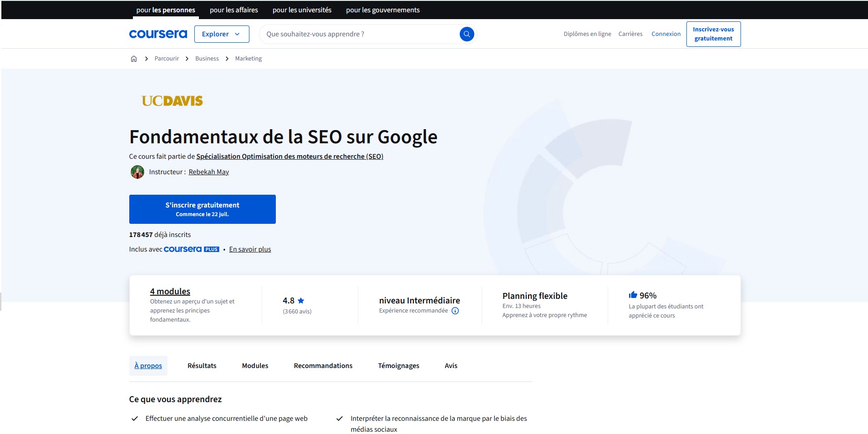The image size is (868, 434).
Task: Click the course title 'Fondamentaux de la SEO sur Google'
Action: coord(283,136)
